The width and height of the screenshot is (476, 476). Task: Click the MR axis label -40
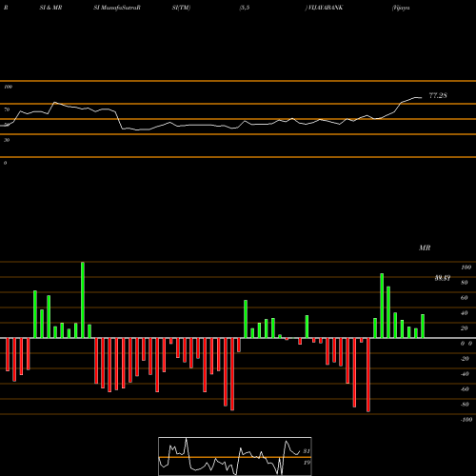(x=465, y=374)
